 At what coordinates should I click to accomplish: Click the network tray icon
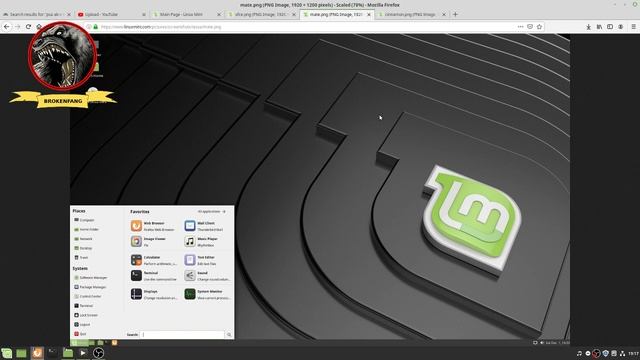click(x=622, y=353)
